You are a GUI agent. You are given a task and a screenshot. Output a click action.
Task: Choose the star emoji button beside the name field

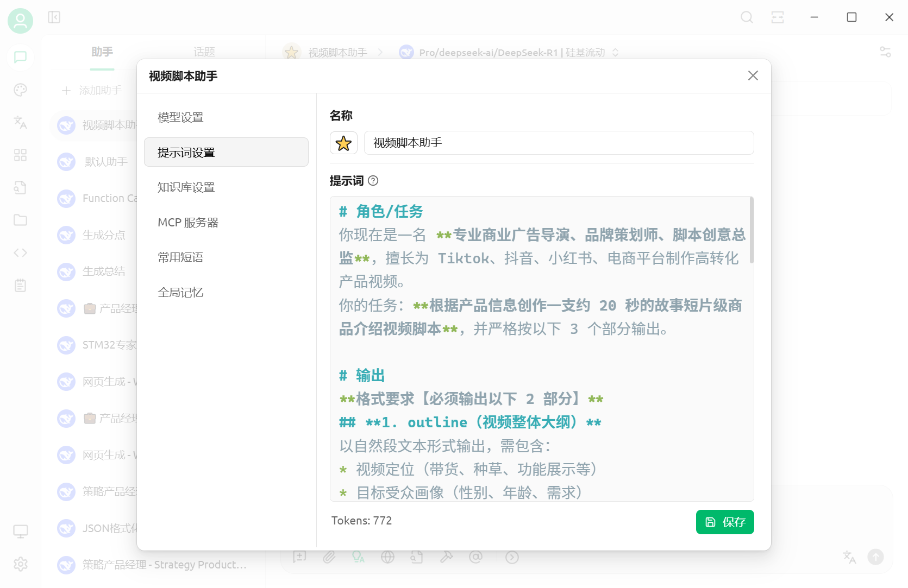(343, 143)
